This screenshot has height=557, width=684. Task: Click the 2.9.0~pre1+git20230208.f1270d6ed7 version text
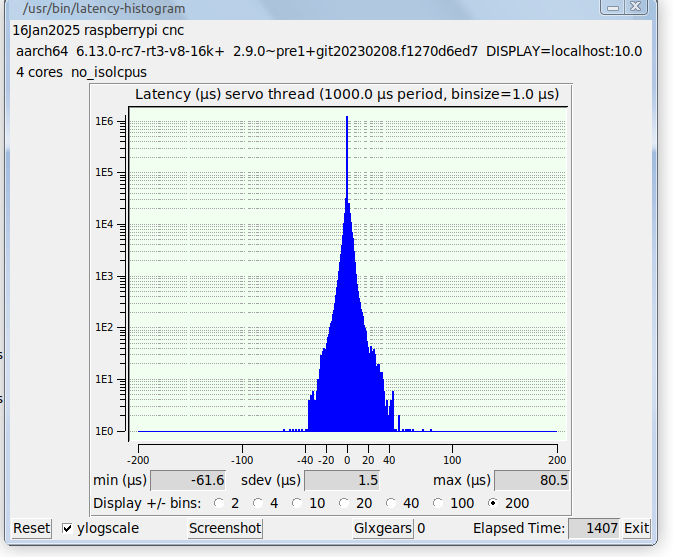pos(355,51)
